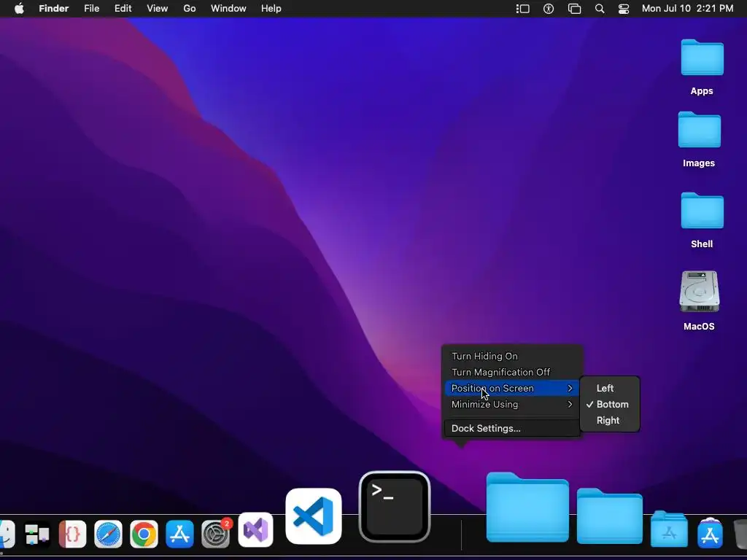Set dock position to Left
Screen dimensions: 747x560
(x=610, y=389)
